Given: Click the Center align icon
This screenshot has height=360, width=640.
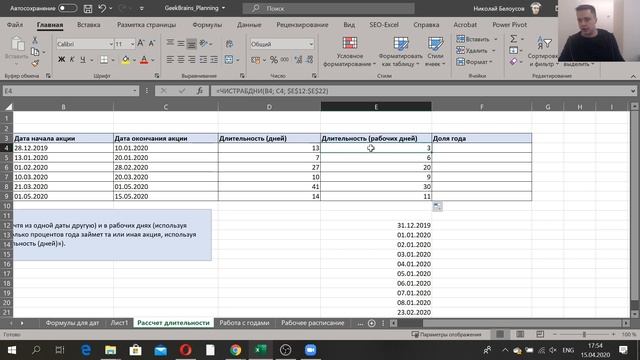Looking at the screenshot, I should (181, 60).
